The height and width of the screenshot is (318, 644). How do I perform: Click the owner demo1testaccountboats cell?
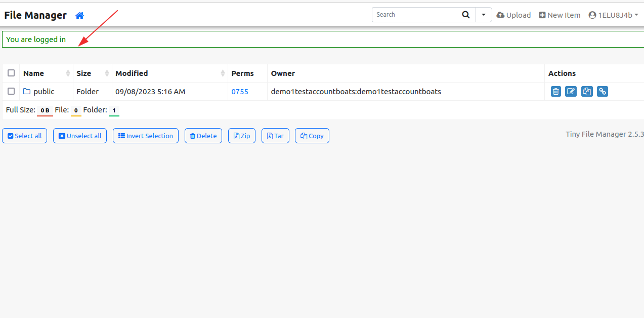(356, 92)
